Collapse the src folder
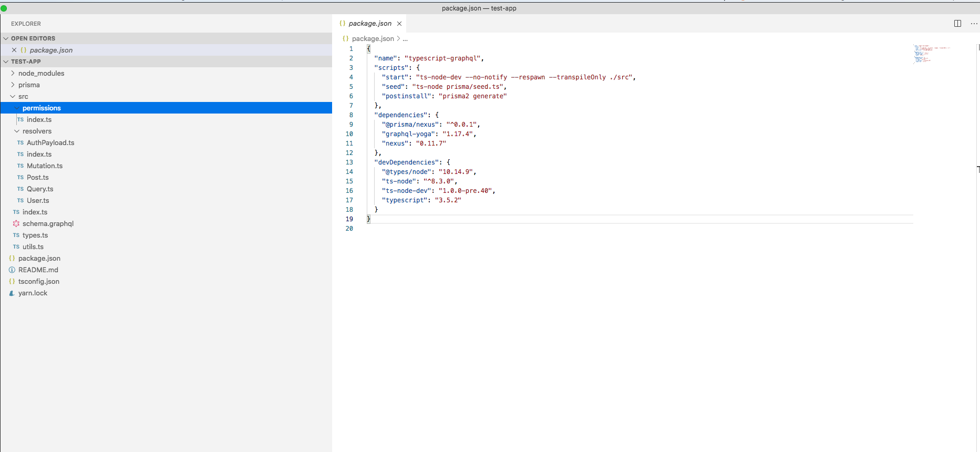This screenshot has height=452, width=980. coord(13,96)
